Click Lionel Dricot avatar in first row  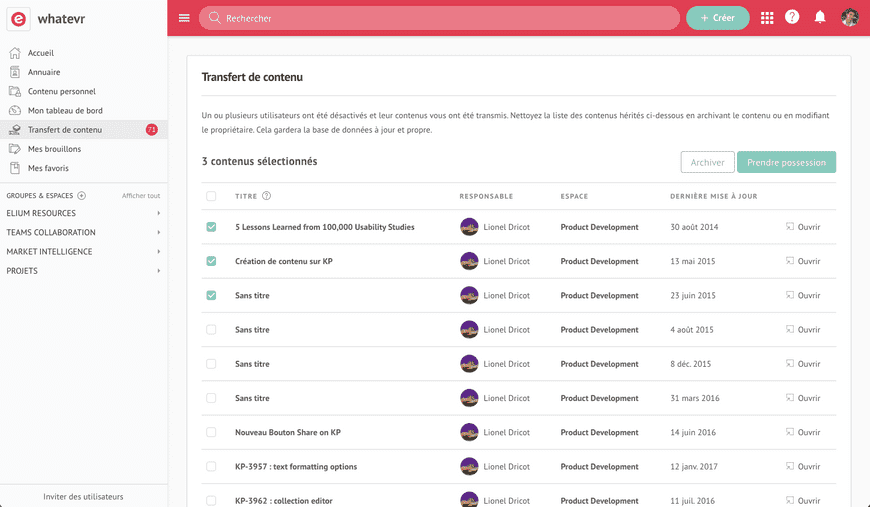click(x=469, y=227)
